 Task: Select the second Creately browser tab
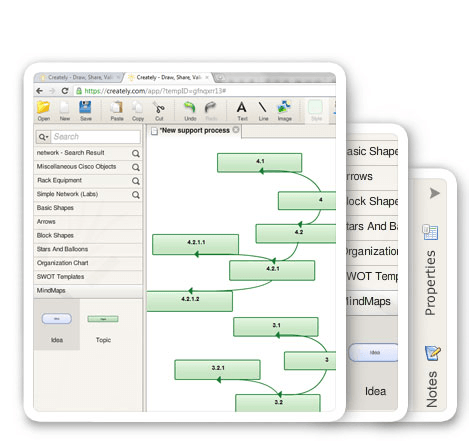coord(169,77)
